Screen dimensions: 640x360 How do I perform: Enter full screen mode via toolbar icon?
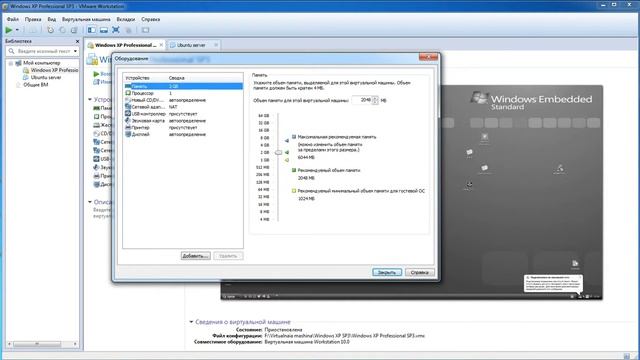click(116, 30)
